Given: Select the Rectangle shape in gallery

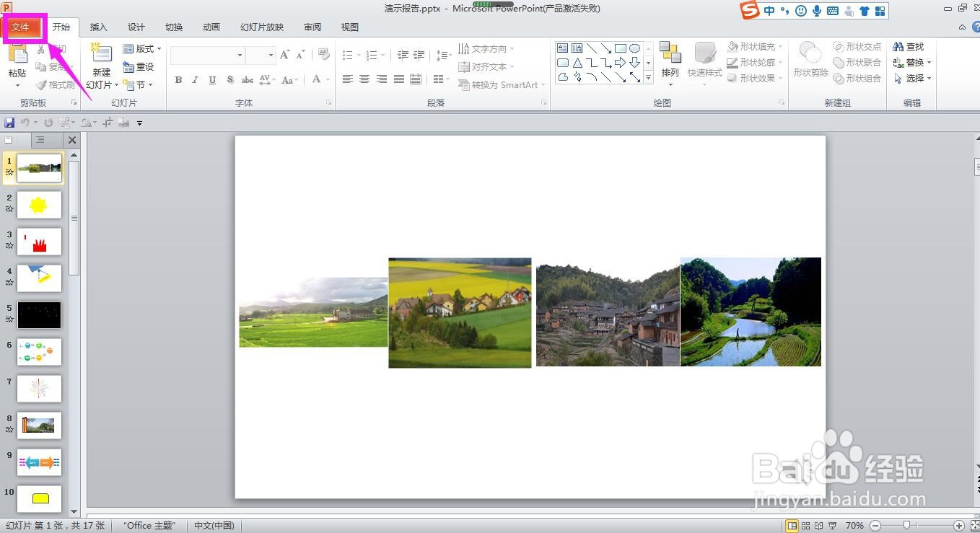Looking at the screenshot, I should (x=621, y=48).
